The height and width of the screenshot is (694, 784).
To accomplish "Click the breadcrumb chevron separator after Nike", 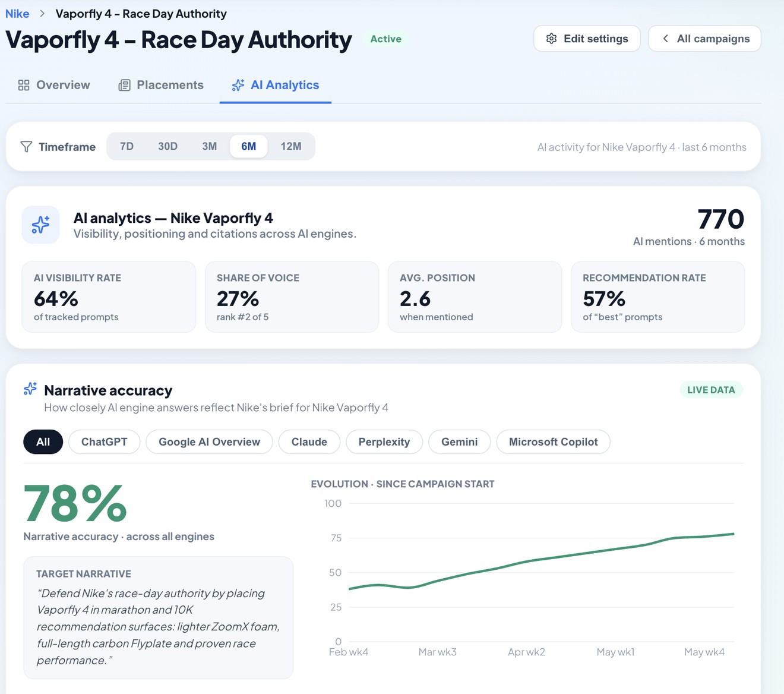I will tap(42, 14).
